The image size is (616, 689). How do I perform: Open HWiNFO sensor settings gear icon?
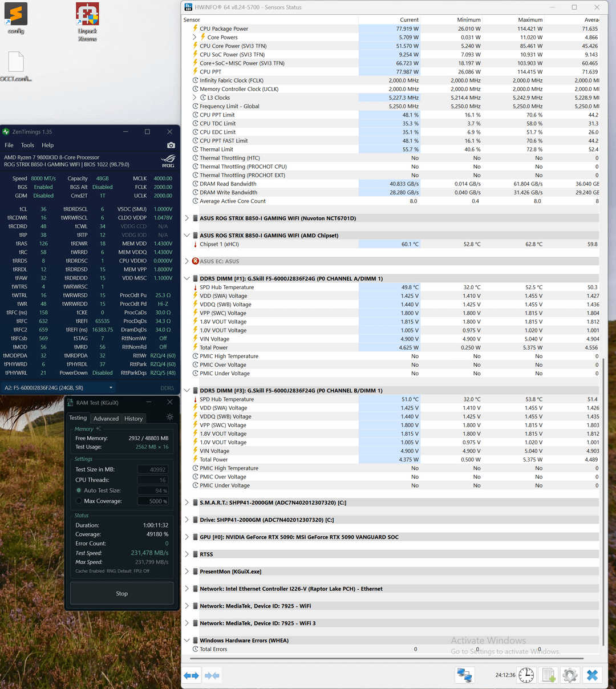click(x=570, y=675)
